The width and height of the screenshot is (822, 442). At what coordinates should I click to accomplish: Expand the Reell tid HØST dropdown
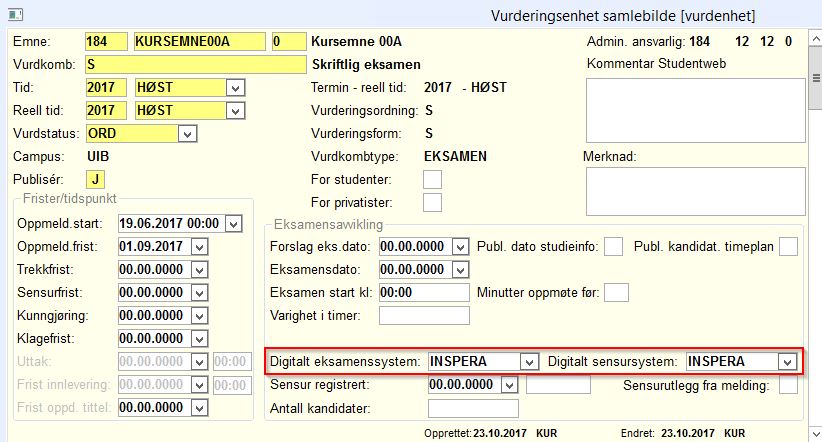(236, 110)
